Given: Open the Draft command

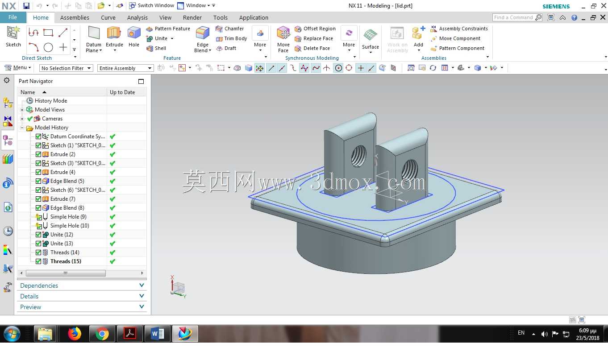Looking at the screenshot, I should (x=226, y=48).
